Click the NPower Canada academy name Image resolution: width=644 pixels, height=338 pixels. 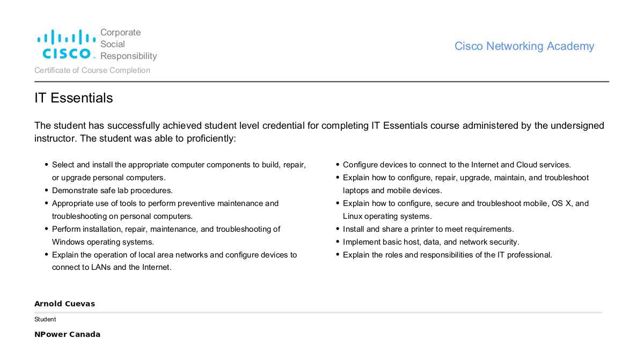pos(67,334)
